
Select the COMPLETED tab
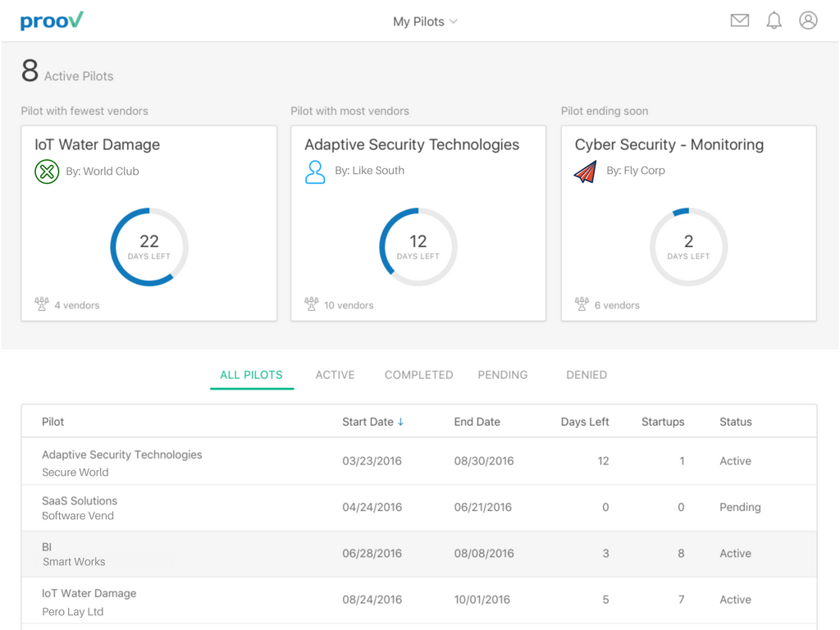[x=418, y=375]
